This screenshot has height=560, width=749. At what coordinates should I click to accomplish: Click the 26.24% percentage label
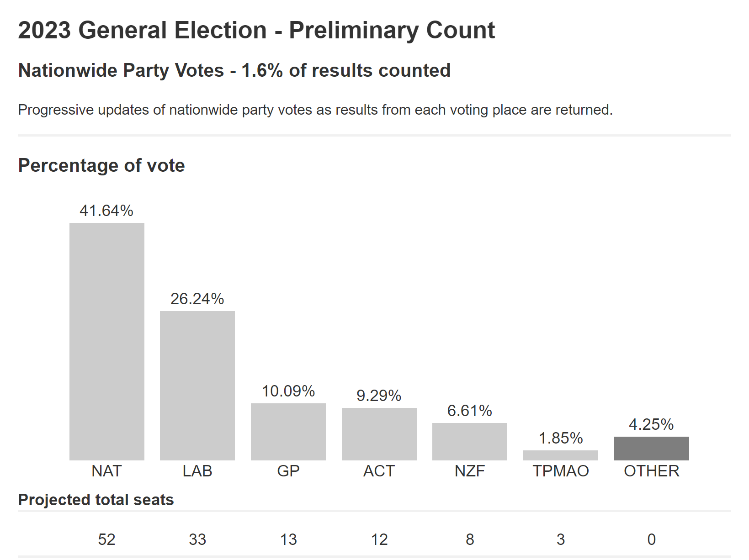[x=197, y=299]
